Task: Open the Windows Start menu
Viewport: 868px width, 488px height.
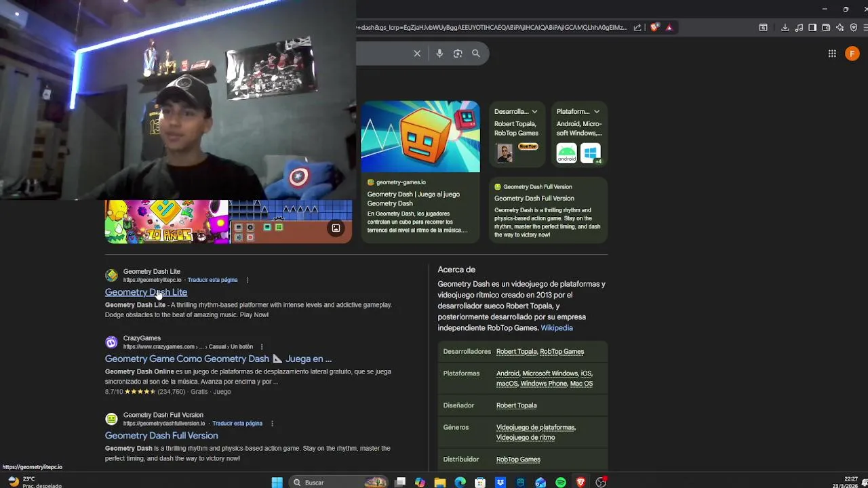Action: (x=277, y=483)
